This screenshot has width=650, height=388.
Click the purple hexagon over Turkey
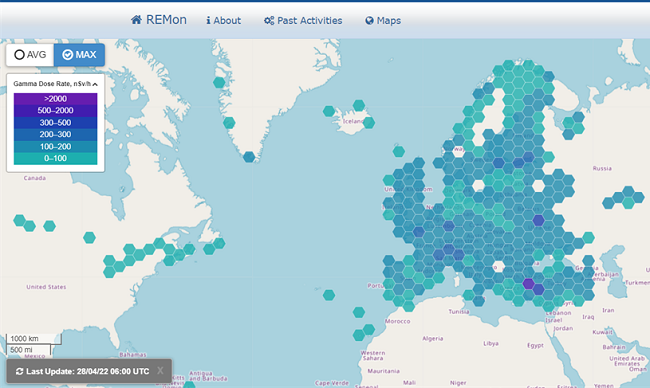(529, 284)
